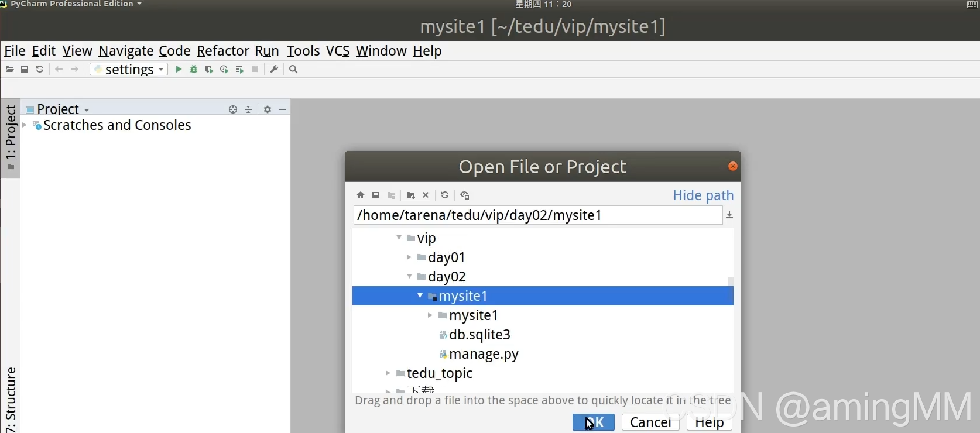Viewport: 980px width, 433px height.
Task: Click Scroll from Source target icon in Project panel
Action: click(x=233, y=109)
